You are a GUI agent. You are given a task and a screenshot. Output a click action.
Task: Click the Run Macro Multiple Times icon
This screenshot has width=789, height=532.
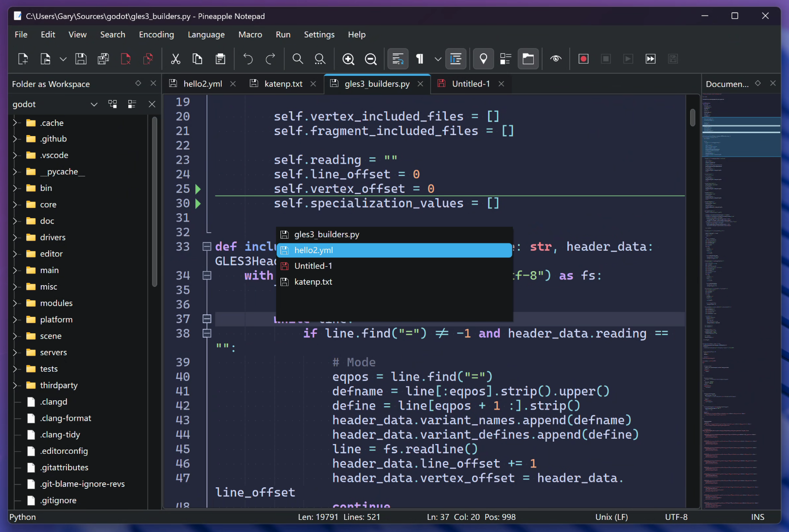pyautogui.click(x=650, y=59)
